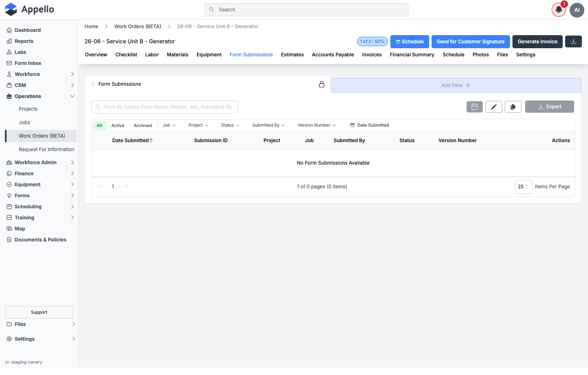Viewport: 588px width, 375px height.
Task: Switch to the Photos tab
Action: tap(481, 55)
